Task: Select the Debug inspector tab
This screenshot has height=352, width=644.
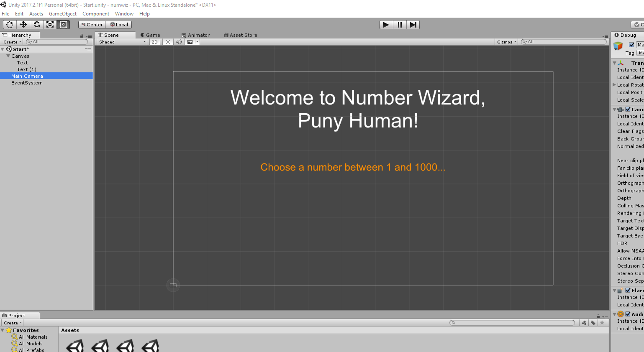Action: (628, 35)
